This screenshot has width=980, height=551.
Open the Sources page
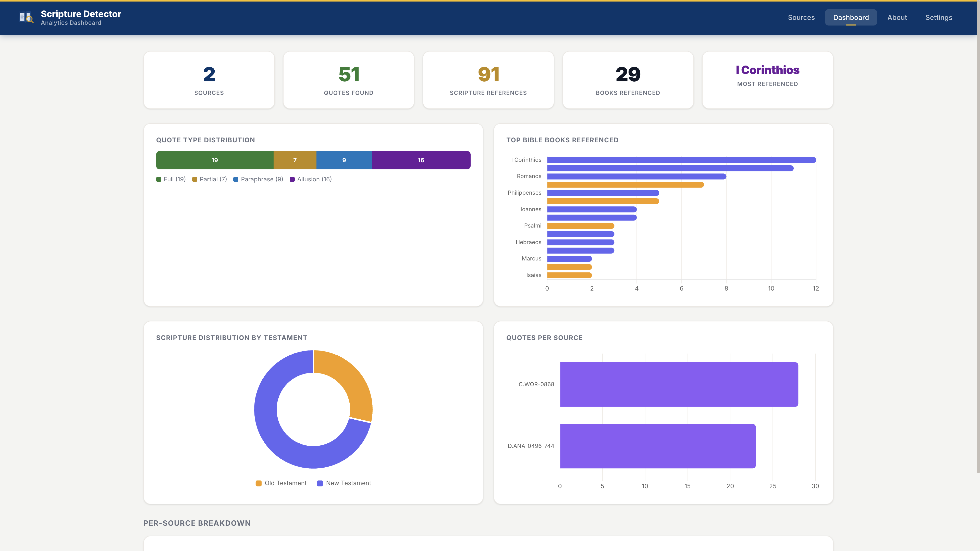(x=801, y=18)
